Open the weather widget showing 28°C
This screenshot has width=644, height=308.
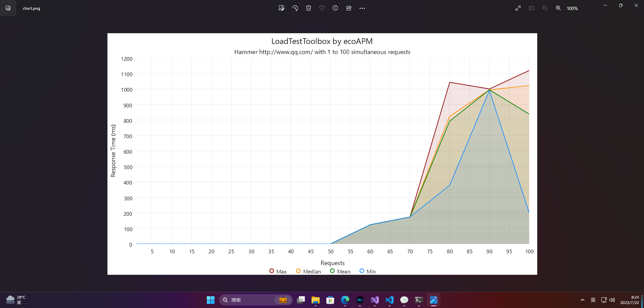(x=16, y=300)
